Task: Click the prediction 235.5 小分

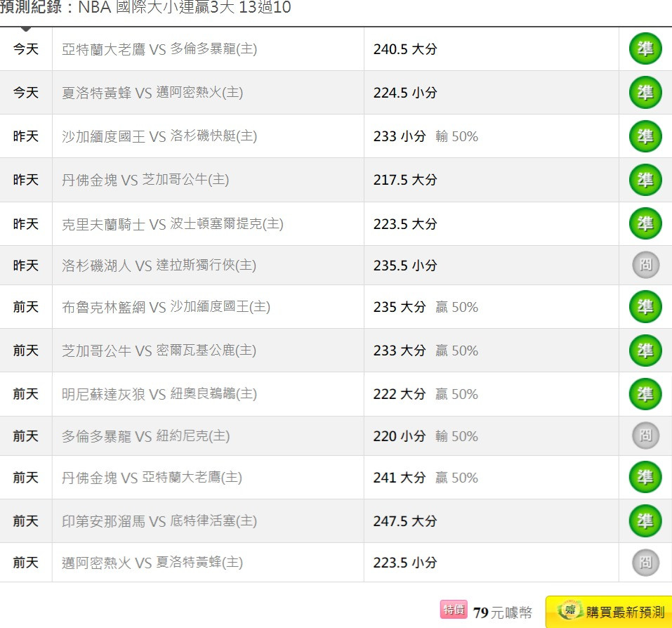Action: pos(405,266)
